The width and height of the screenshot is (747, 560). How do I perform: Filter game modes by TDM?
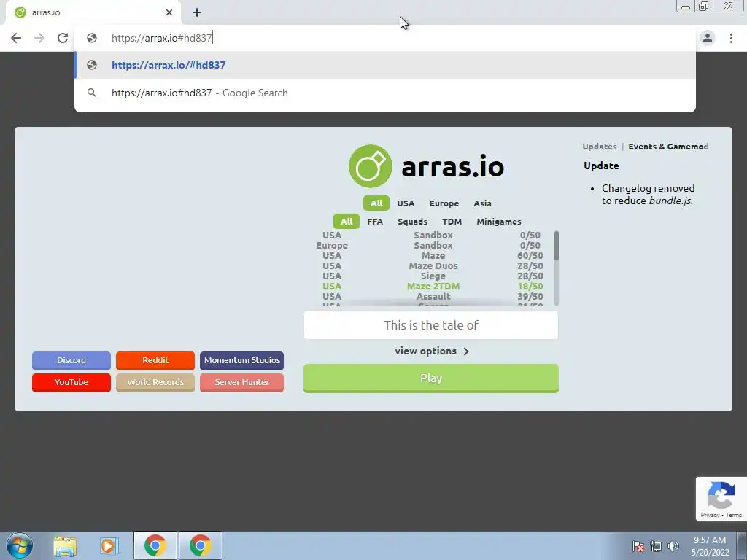point(452,222)
